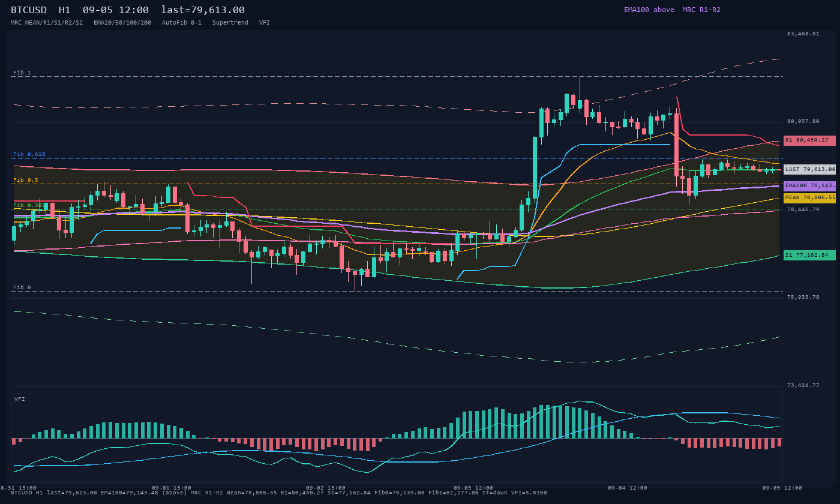Select the 'EMA20/50/100/200' legend entry
Image resolution: width=840 pixels, height=504 pixels.
[122, 23]
